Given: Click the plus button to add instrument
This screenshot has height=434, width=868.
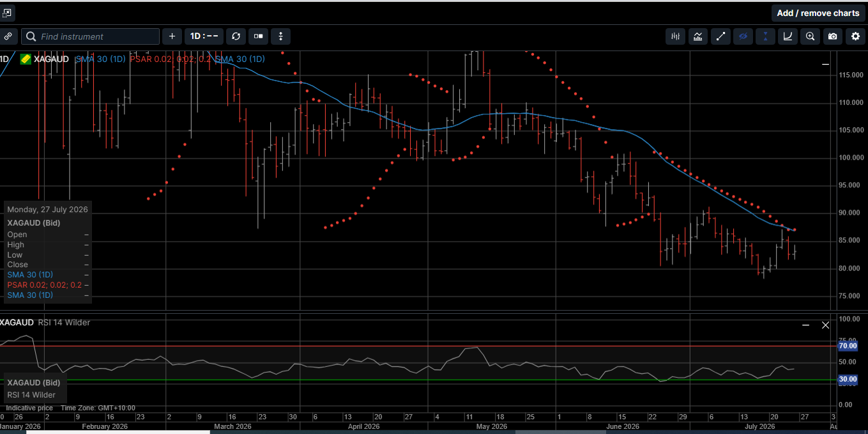Looking at the screenshot, I should (x=172, y=36).
